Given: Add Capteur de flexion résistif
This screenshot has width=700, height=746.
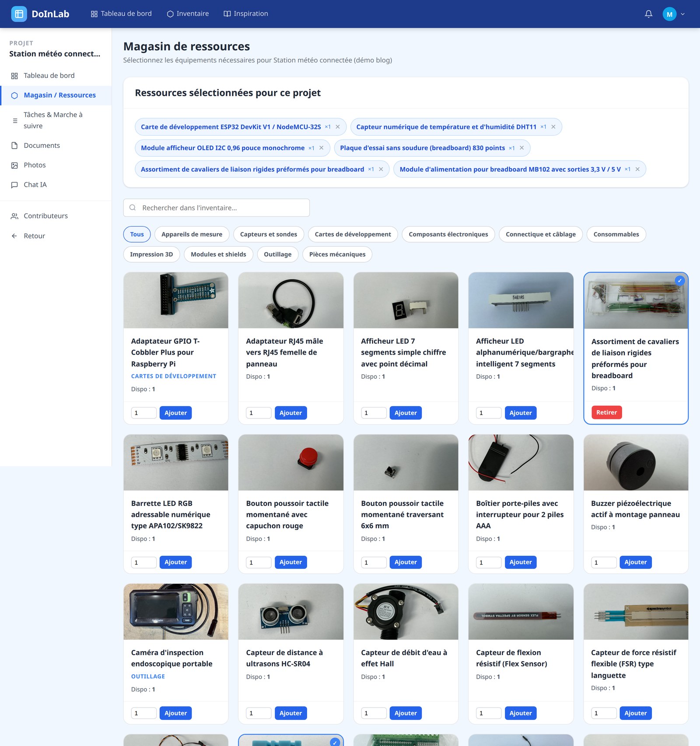Looking at the screenshot, I should click(521, 713).
